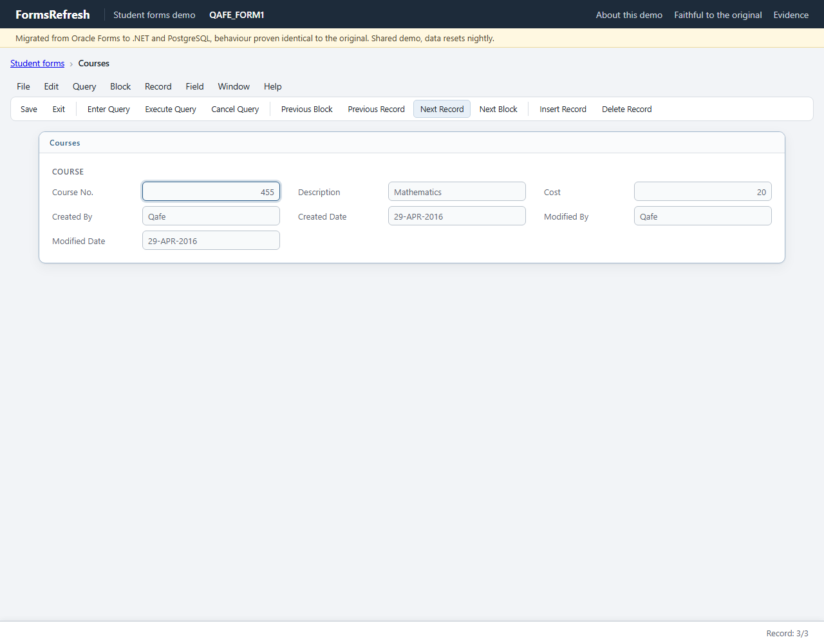This screenshot has width=824, height=644.
Task: Click the Record: 3/3 status text
Action: coord(787,633)
